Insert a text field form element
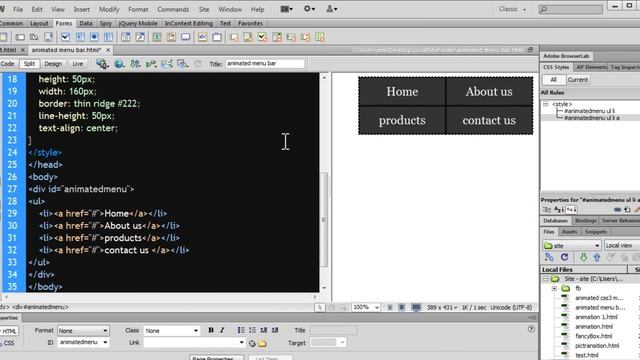The width and height of the screenshot is (640, 360). (x=20, y=37)
